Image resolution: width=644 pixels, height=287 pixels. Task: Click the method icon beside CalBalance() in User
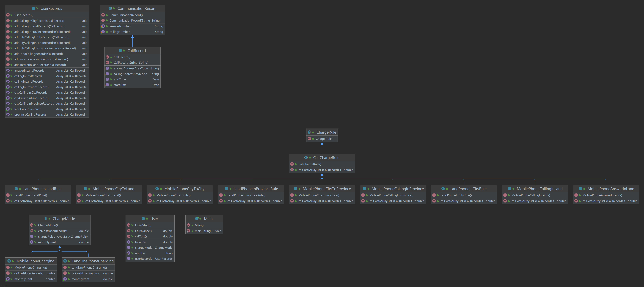pos(129,231)
